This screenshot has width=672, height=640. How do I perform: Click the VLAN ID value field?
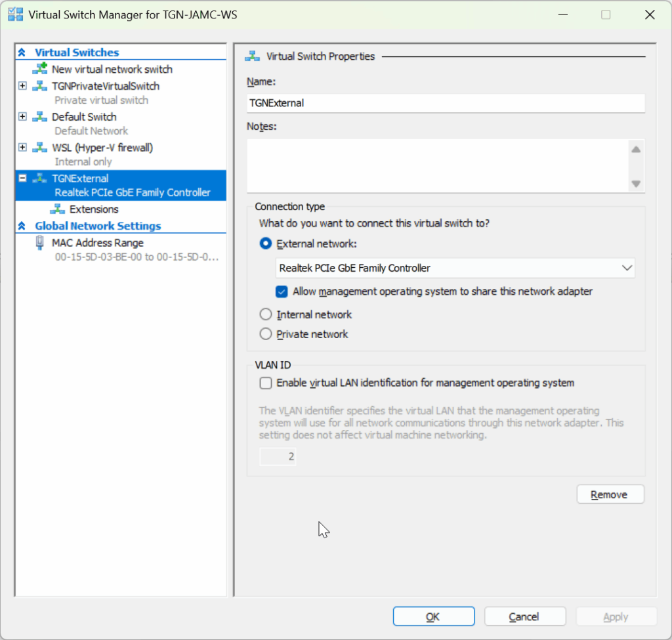pos(278,456)
